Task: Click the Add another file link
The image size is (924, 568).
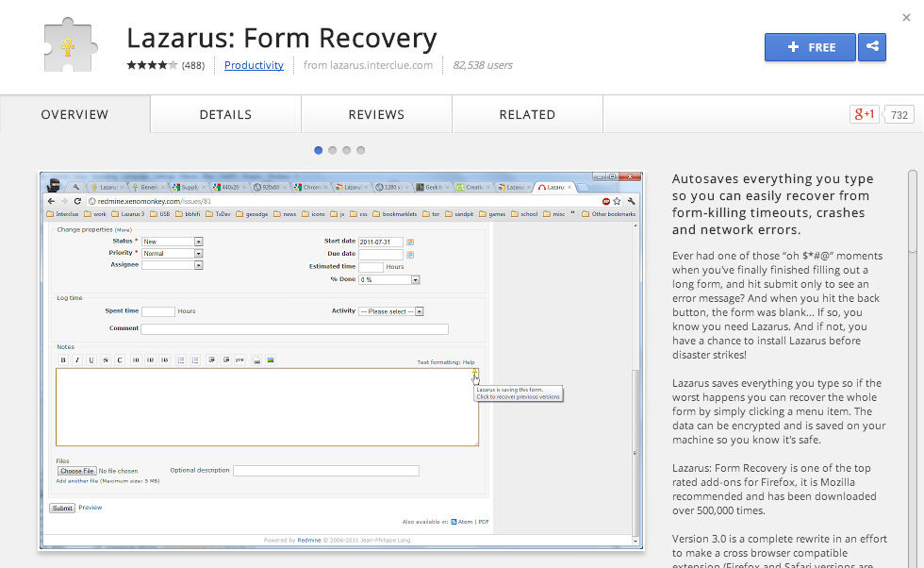Action: pyautogui.click(x=76, y=481)
